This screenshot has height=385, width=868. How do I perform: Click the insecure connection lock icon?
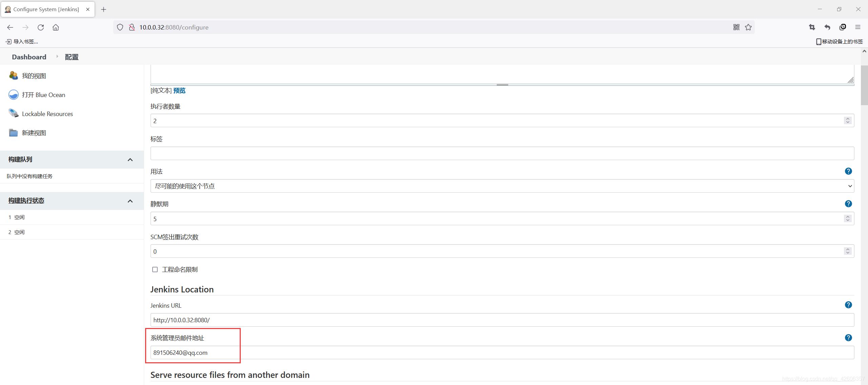[x=132, y=27]
